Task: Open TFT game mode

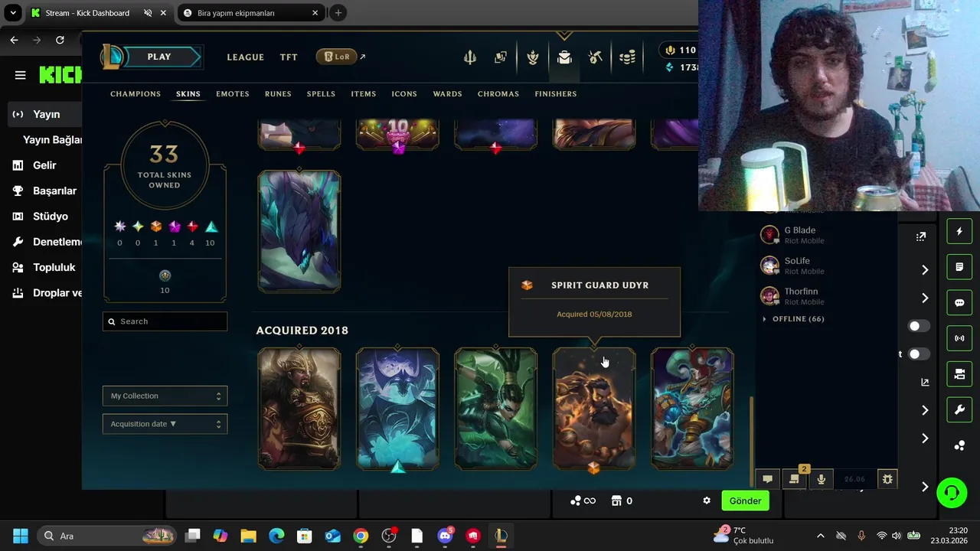Action: pyautogui.click(x=289, y=57)
